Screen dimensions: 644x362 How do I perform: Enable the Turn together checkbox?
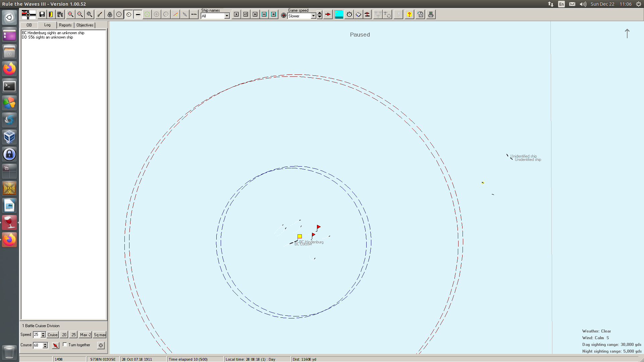tap(65, 345)
